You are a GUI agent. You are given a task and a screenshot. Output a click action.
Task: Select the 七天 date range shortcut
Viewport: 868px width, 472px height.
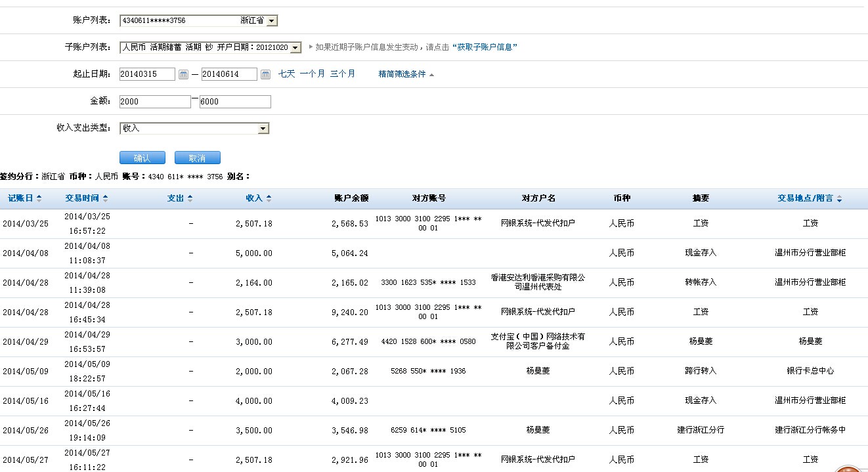click(286, 74)
